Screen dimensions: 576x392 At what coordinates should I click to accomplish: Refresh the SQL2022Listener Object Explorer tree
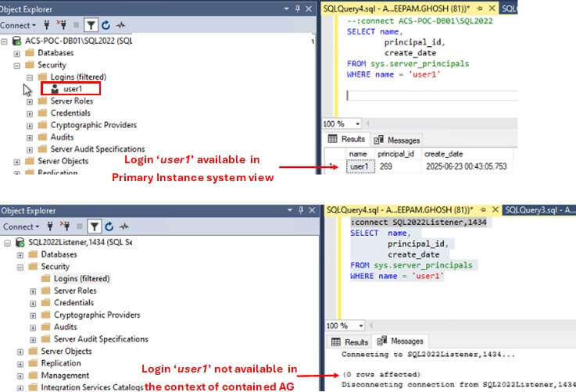tap(107, 226)
